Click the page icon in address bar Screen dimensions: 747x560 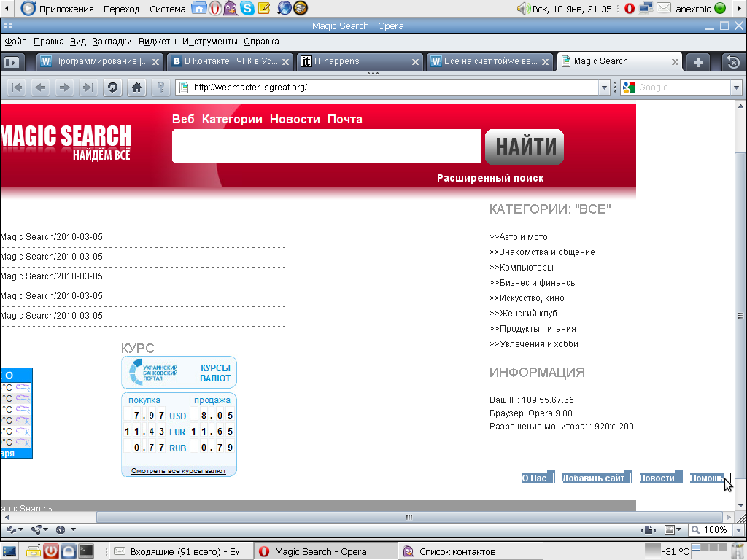pyautogui.click(x=184, y=87)
